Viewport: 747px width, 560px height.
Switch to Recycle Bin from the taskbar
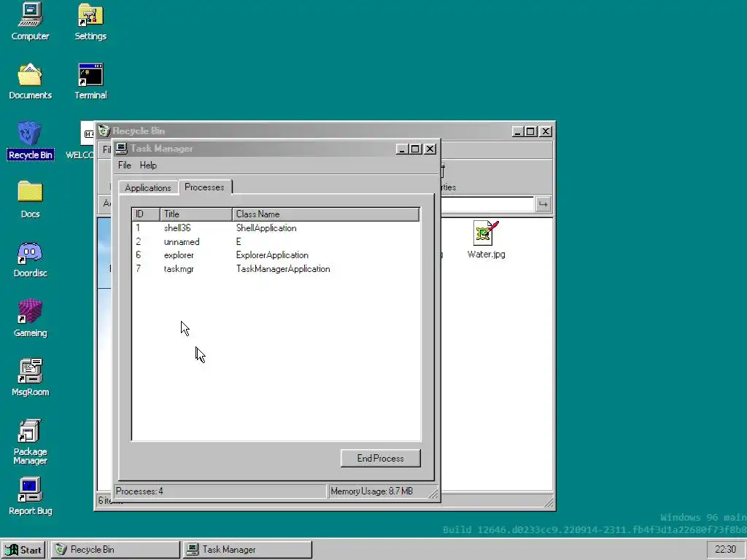(x=115, y=550)
